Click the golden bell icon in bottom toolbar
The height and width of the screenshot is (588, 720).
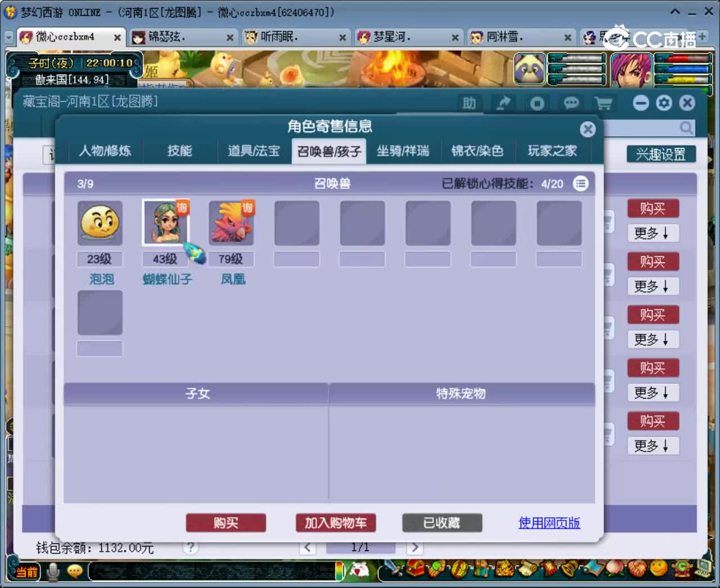(x=569, y=569)
